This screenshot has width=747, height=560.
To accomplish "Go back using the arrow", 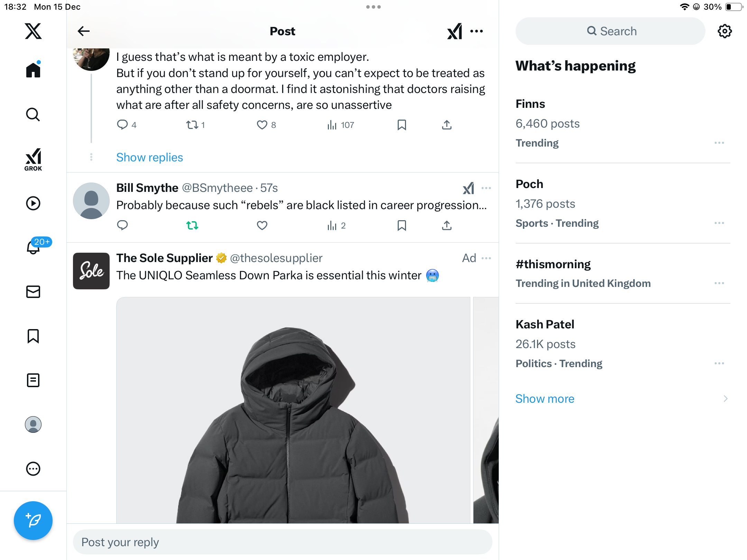I will (x=84, y=31).
